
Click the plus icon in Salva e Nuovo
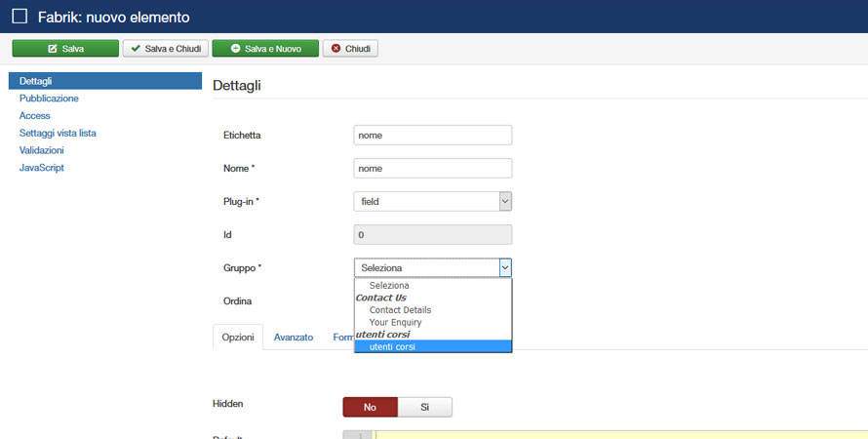(235, 48)
